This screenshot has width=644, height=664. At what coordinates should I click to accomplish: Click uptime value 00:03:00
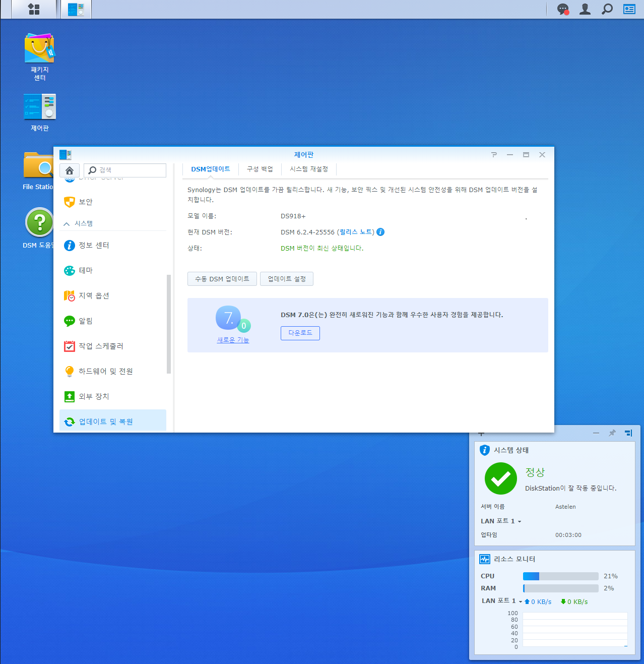(568, 535)
